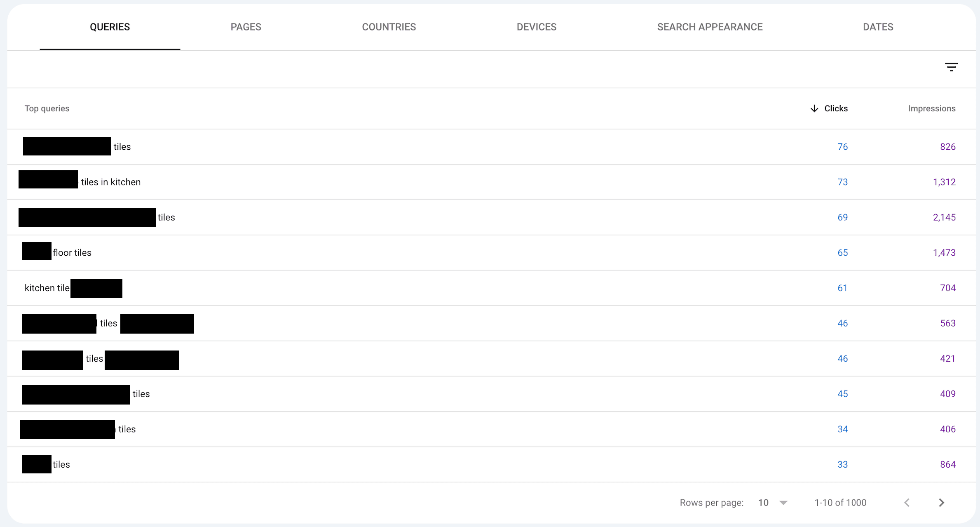The height and width of the screenshot is (527, 980).
Task: Click the clicks value 76 for the top query
Action: (x=843, y=146)
